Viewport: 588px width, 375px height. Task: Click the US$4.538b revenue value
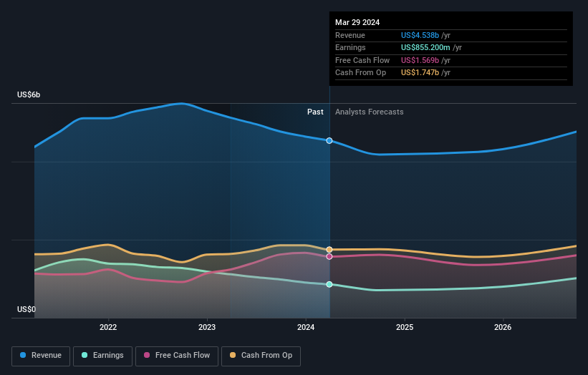tap(420, 35)
